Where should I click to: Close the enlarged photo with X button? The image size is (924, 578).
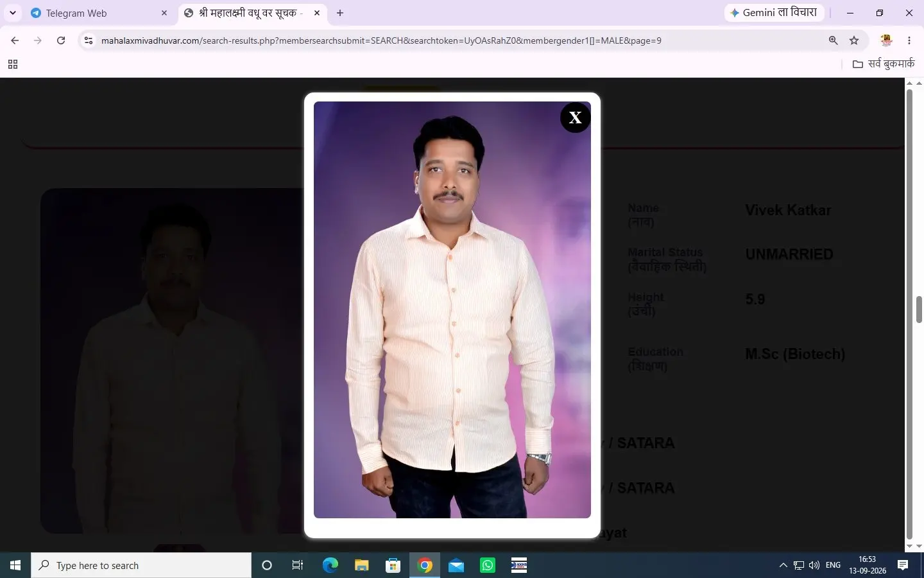[x=575, y=118]
